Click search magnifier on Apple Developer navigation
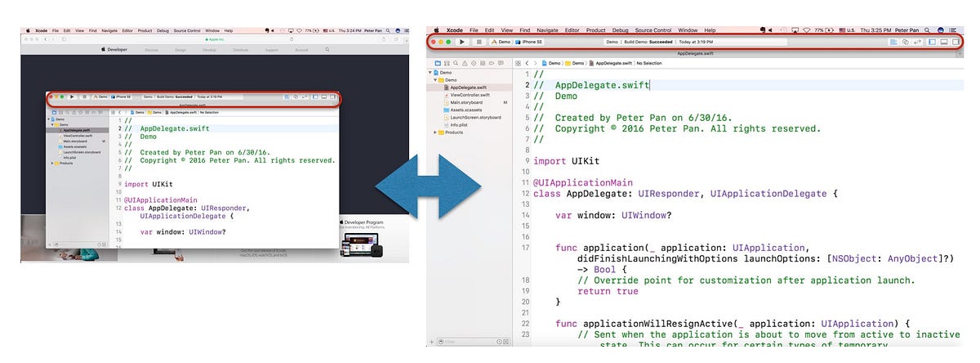Viewport: 980px width, 363px height. [327, 50]
